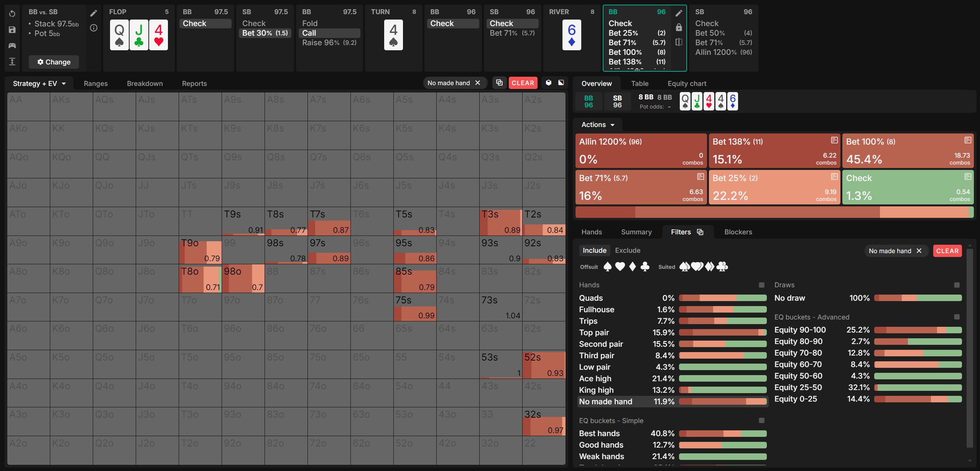Select the offsuit hearts suit filter
The image size is (980, 471).
(620, 267)
